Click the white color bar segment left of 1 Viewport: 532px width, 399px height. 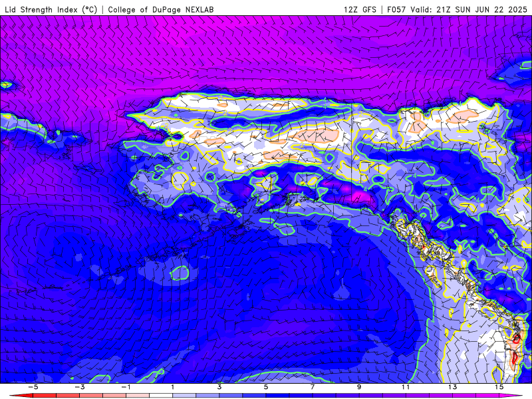click(x=161, y=396)
